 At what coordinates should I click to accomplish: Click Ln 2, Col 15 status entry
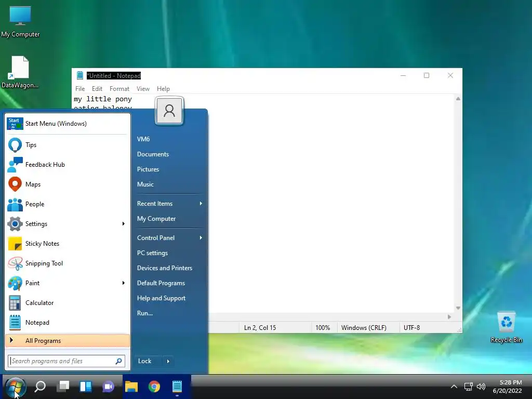(260, 328)
